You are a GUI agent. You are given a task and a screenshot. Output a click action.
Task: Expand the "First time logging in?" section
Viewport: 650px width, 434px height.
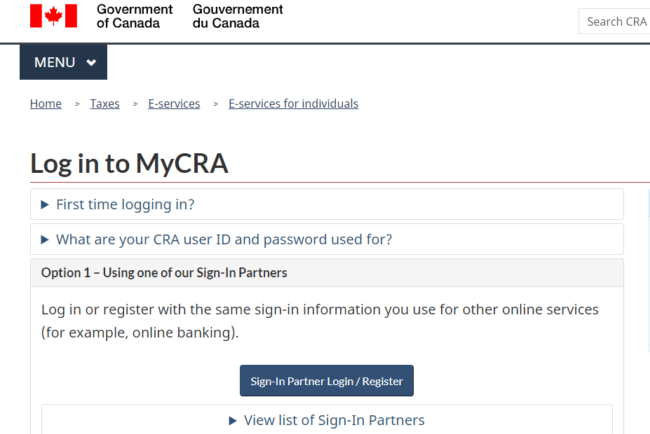pyautogui.click(x=125, y=205)
